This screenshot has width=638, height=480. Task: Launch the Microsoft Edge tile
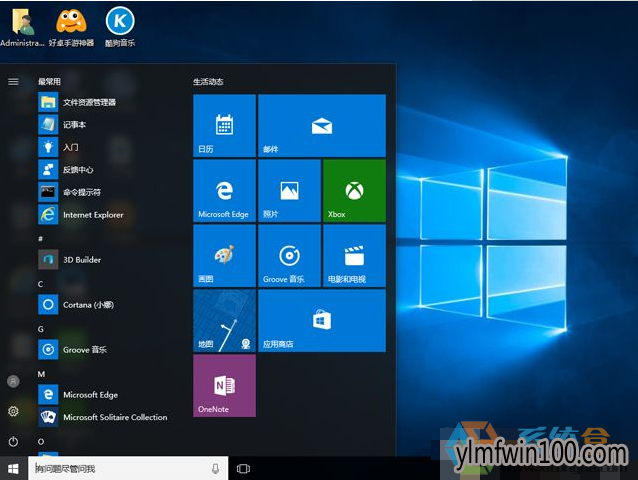[x=225, y=191]
